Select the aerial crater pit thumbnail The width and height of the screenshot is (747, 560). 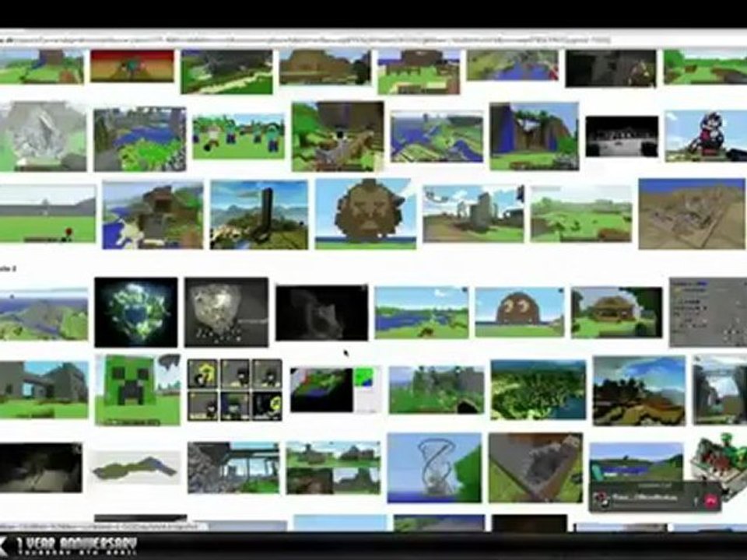coord(535,467)
